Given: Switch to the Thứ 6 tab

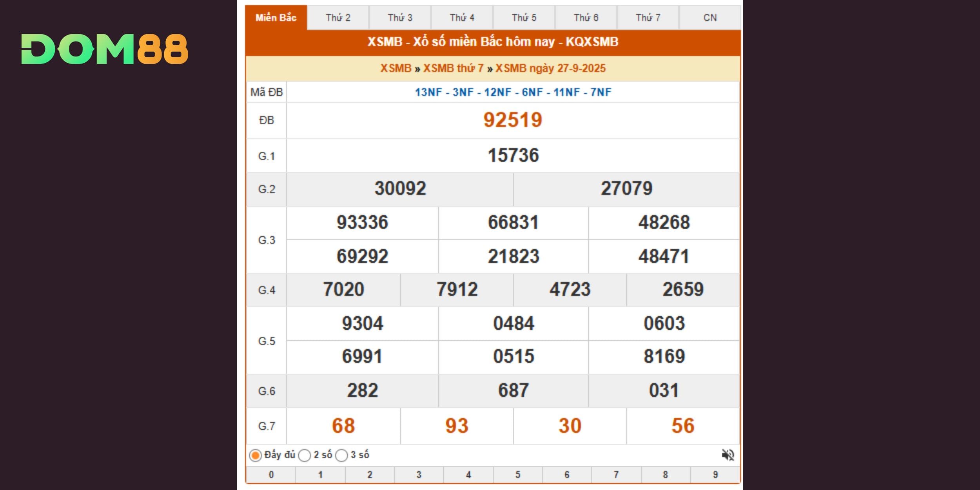Looking at the screenshot, I should (586, 18).
